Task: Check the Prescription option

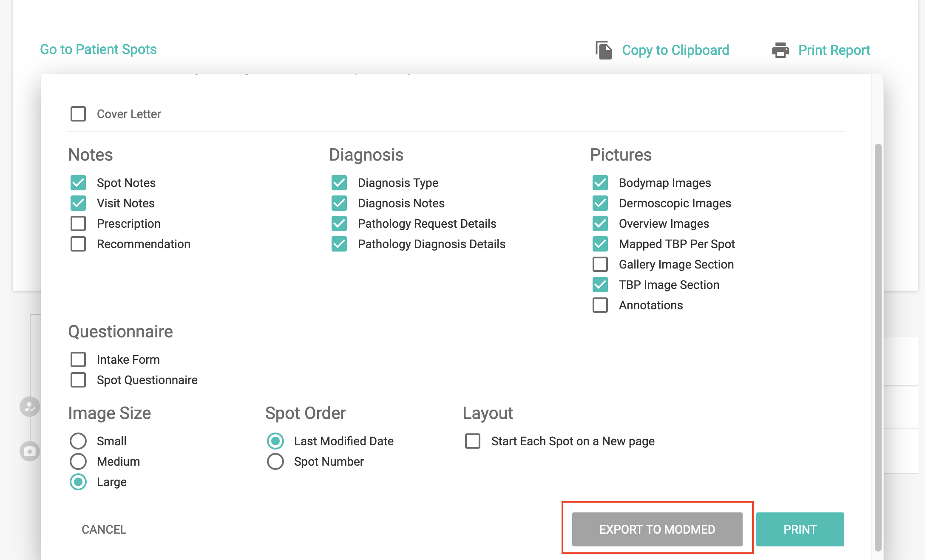Action: point(78,223)
